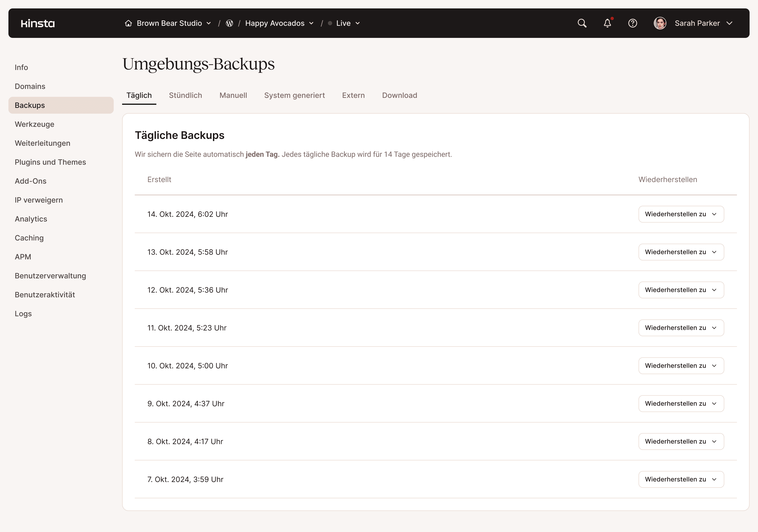The height and width of the screenshot is (532, 758).
Task: Click the Kinsta logo
Action: 38,23
